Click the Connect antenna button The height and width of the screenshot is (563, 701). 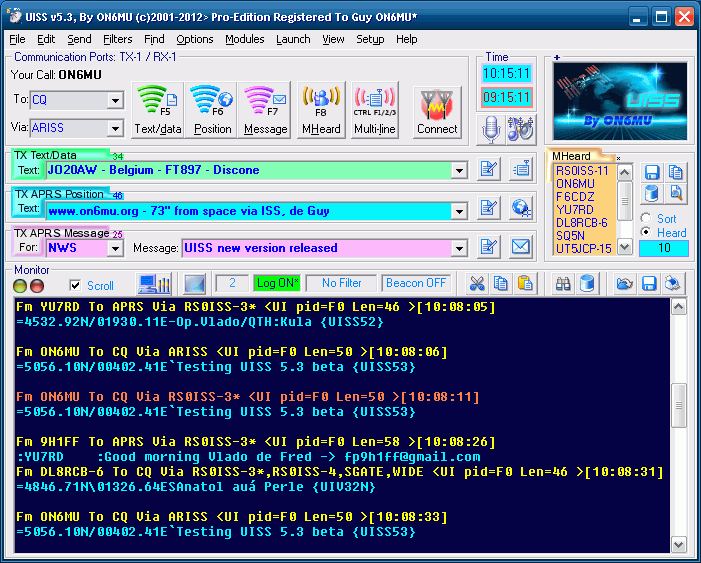pyautogui.click(x=437, y=112)
